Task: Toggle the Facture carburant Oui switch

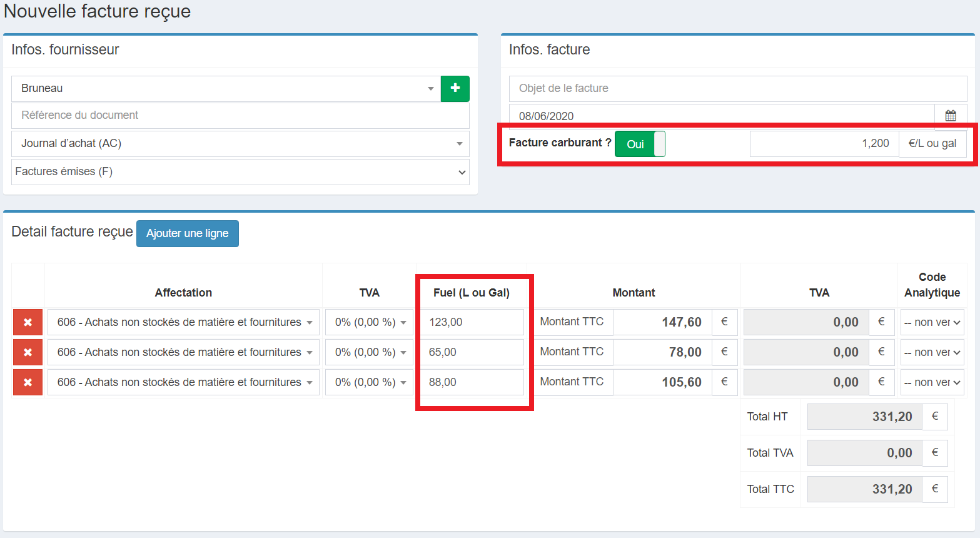Action: pos(639,144)
